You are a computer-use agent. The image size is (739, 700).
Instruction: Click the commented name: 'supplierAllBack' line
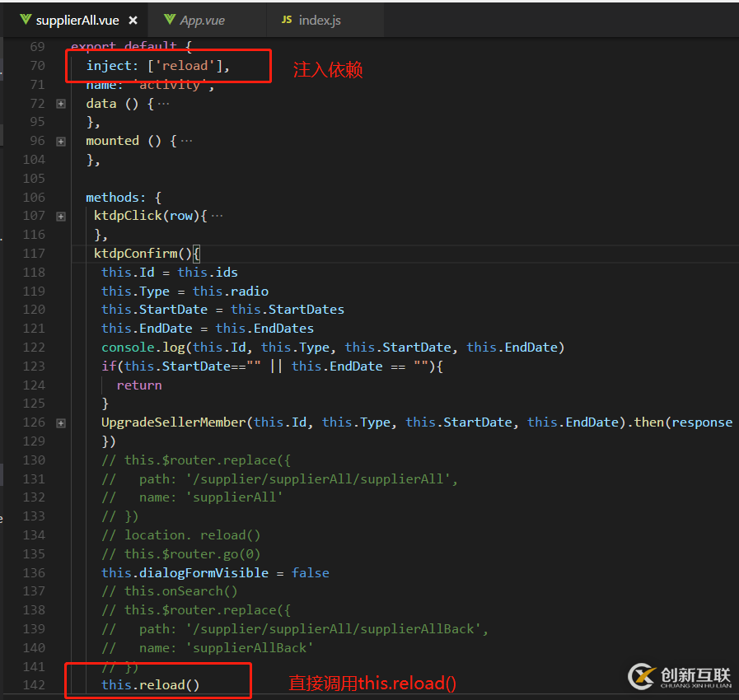point(208,648)
